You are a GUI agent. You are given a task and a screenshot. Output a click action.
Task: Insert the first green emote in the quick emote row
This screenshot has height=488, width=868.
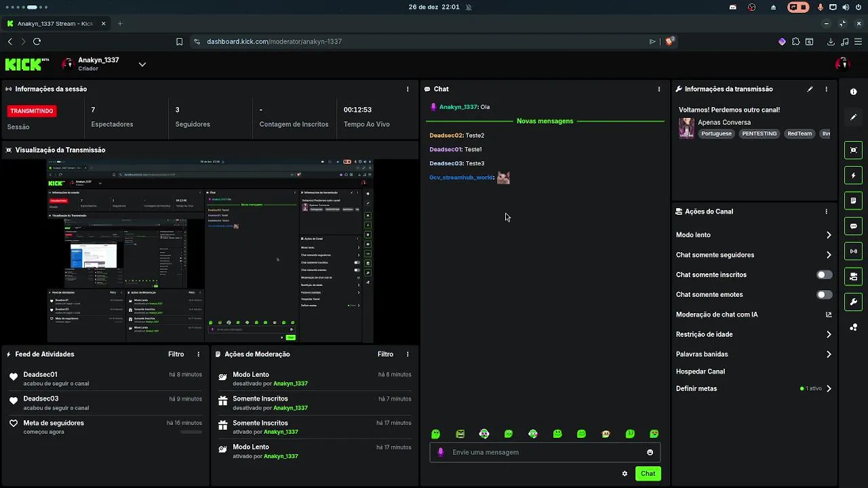click(436, 434)
